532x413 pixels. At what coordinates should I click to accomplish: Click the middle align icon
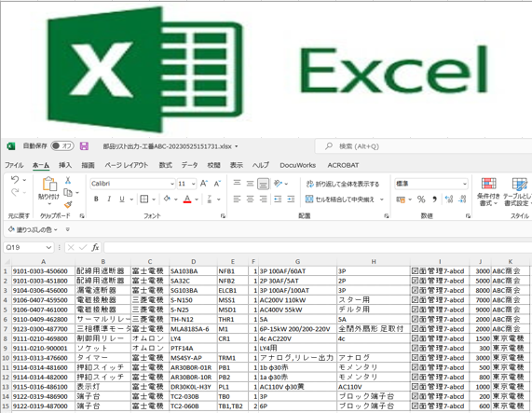(x=250, y=184)
